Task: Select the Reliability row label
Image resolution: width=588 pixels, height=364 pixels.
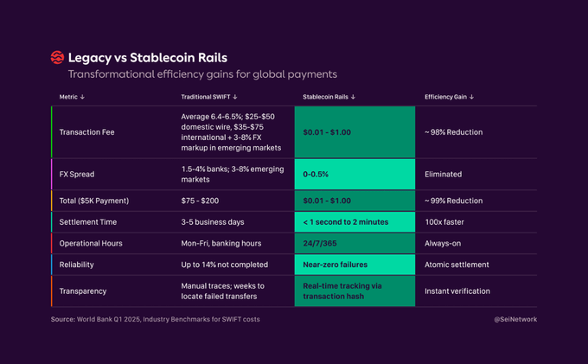Action: [76, 265]
